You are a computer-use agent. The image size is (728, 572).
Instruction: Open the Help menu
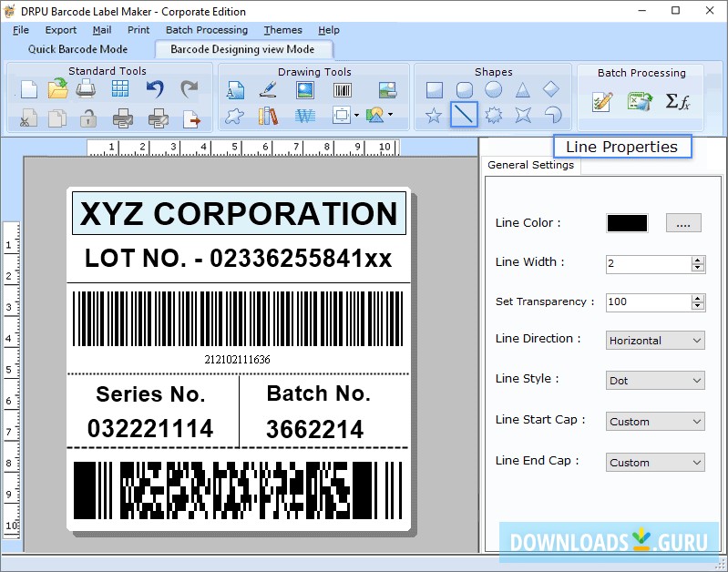pyautogui.click(x=329, y=30)
